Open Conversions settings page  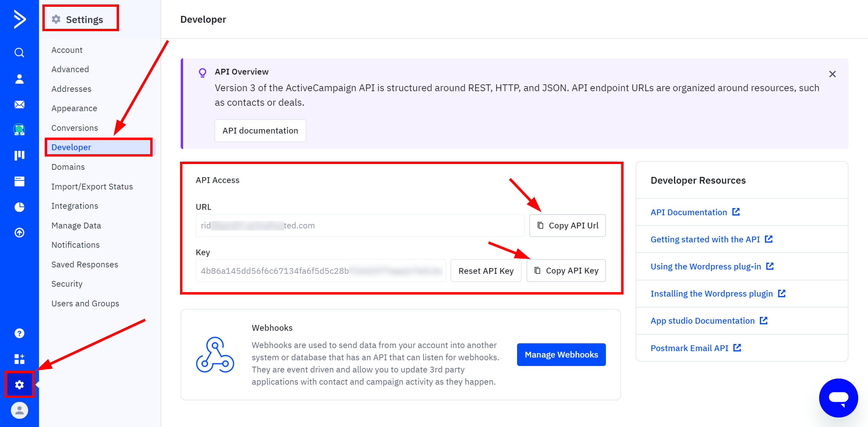tap(75, 128)
